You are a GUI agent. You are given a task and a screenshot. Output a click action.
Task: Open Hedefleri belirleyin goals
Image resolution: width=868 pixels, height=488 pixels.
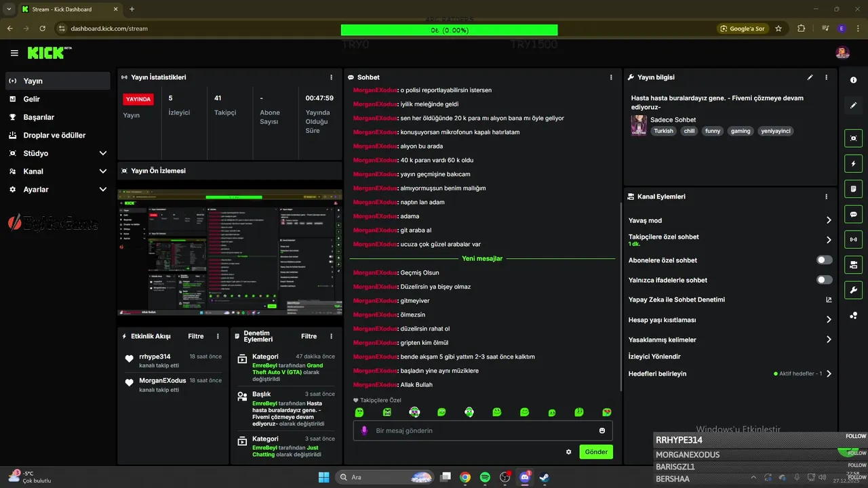730,373
